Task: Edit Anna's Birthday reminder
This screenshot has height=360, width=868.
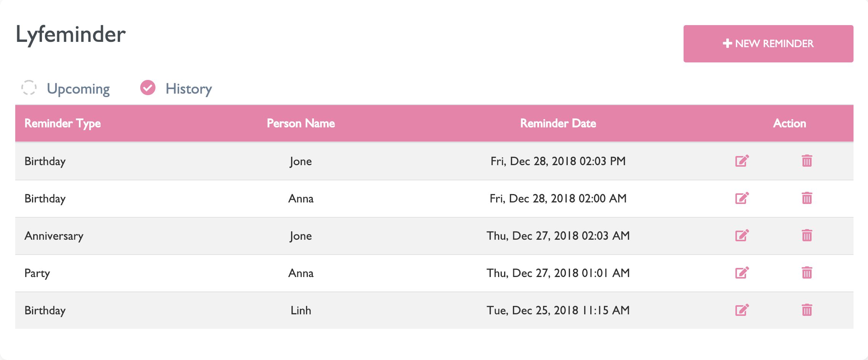Action: pyautogui.click(x=742, y=198)
